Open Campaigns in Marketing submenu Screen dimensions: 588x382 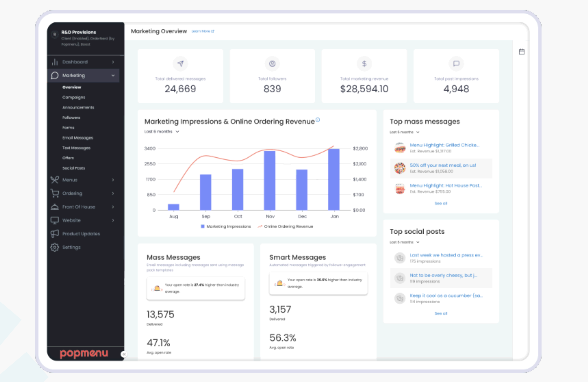pyautogui.click(x=74, y=97)
